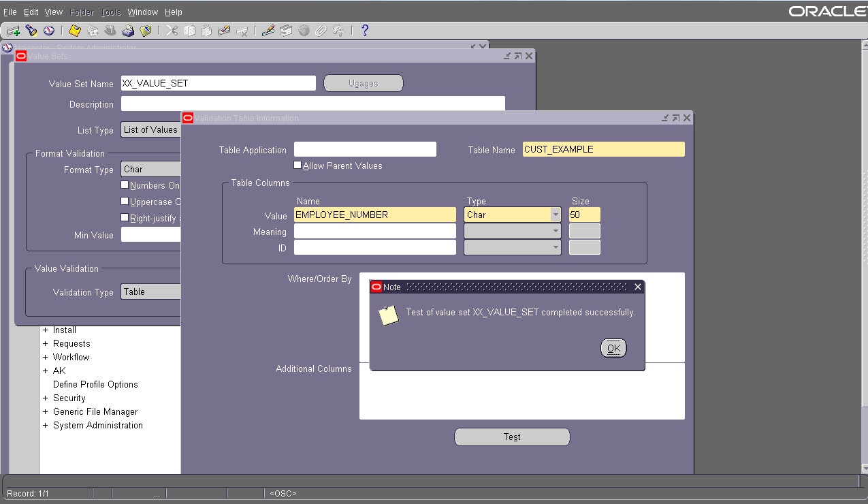868x504 pixels.
Task: Click the Save icon in the toolbar
Action: (x=74, y=31)
